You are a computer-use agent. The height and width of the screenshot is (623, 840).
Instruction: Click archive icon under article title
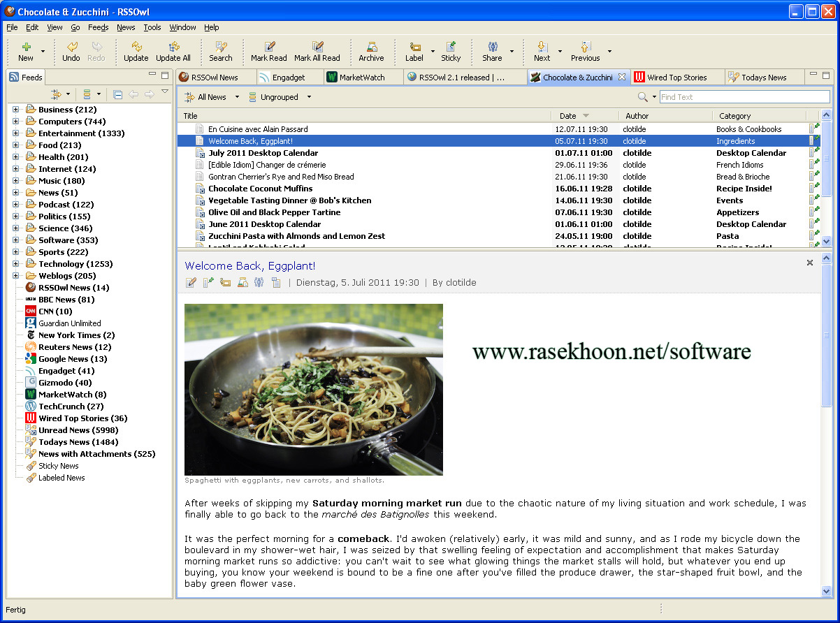242,283
